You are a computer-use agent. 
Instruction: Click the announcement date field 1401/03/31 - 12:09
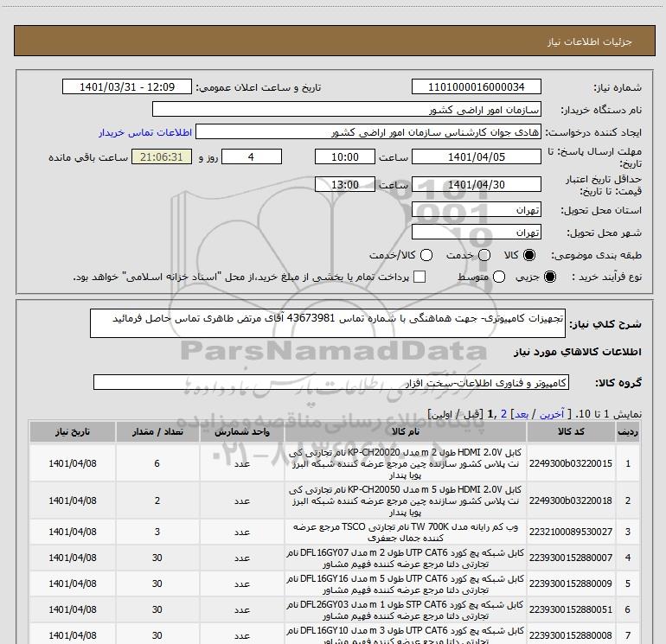(127, 86)
